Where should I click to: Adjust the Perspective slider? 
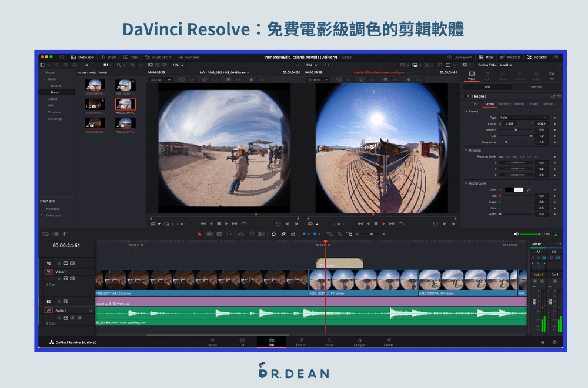coord(516,142)
